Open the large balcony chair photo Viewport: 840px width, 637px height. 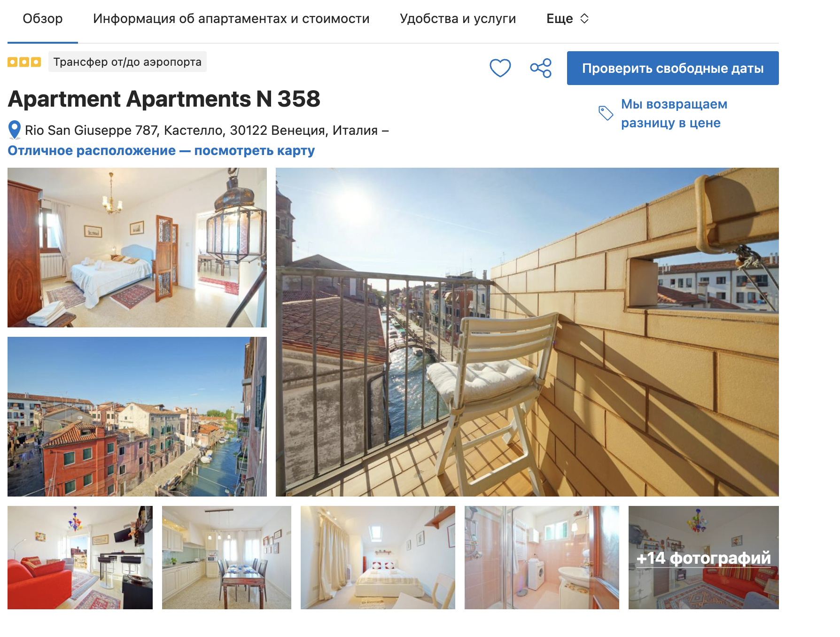[527, 332]
